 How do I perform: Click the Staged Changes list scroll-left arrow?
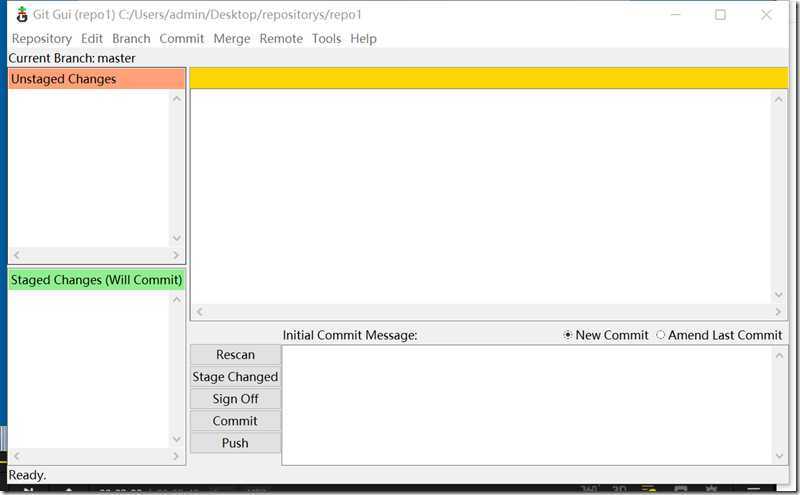click(16, 456)
